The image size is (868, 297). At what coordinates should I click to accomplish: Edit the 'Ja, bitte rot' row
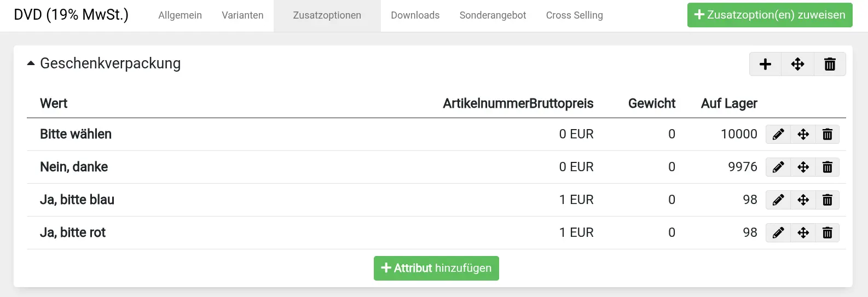[778, 232]
